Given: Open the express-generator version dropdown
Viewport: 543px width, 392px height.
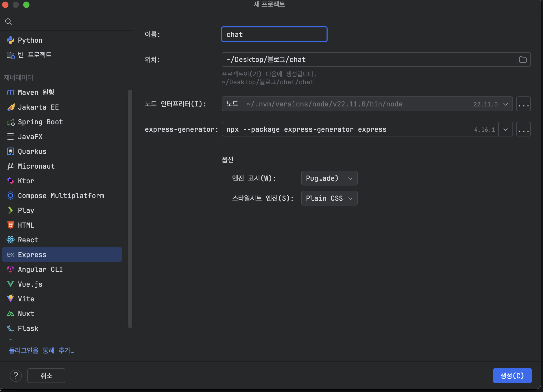Looking at the screenshot, I should 505,129.
